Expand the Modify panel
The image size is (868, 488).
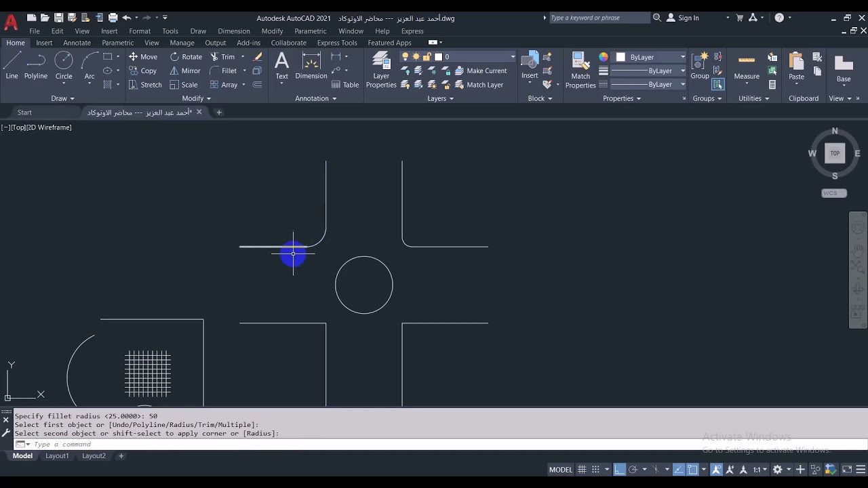pos(197,98)
